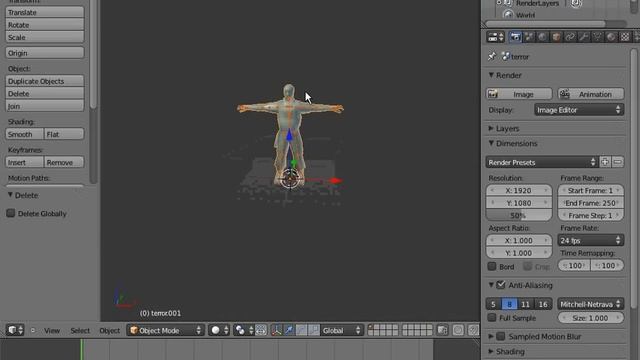
Task: Collapse the header menus toggle
Action: click(33, 330)
